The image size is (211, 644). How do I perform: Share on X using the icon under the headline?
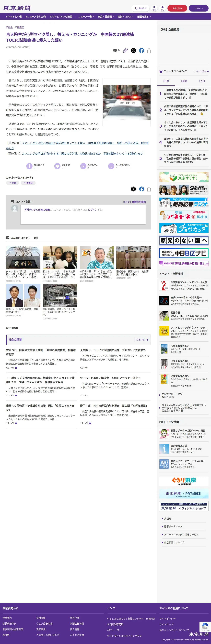[134, 51]
